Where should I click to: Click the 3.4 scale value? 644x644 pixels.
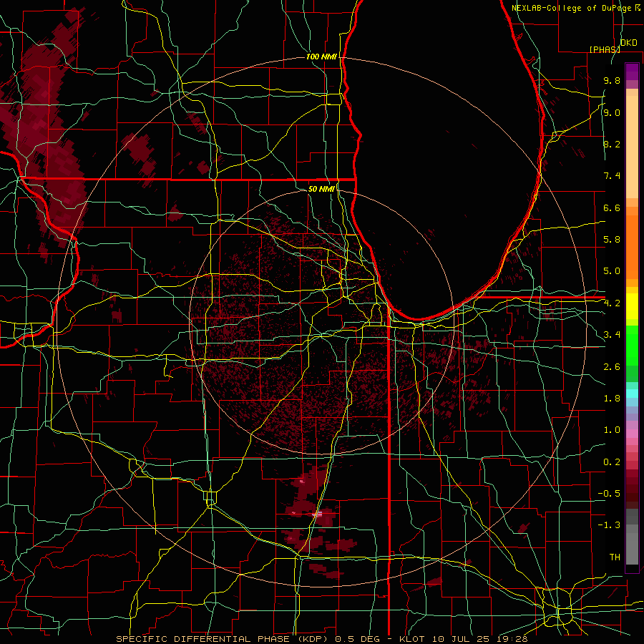tap(612, 335)
